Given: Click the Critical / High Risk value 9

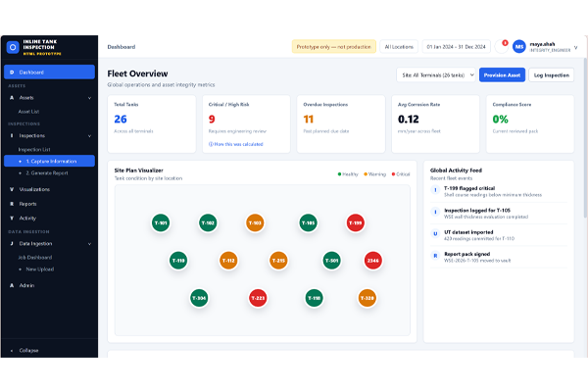Looking at the screenshot, I should pyautogui.click(x=212, y=120).
